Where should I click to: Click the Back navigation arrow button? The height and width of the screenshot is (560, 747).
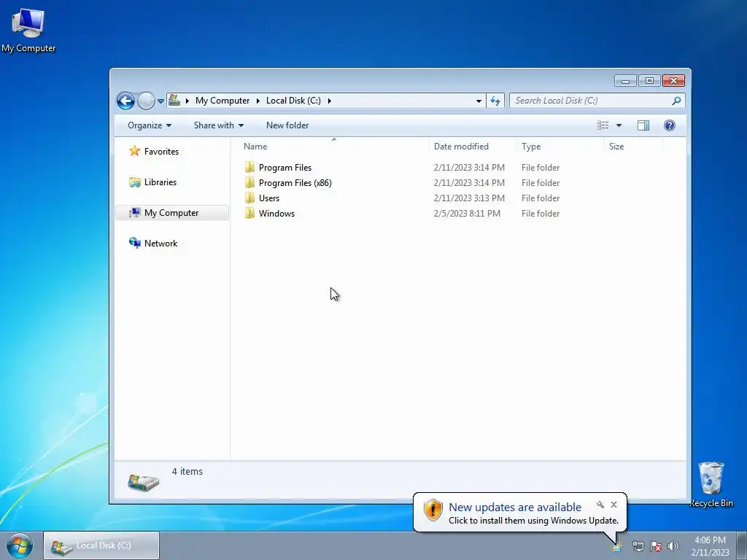tap(125, 101)
